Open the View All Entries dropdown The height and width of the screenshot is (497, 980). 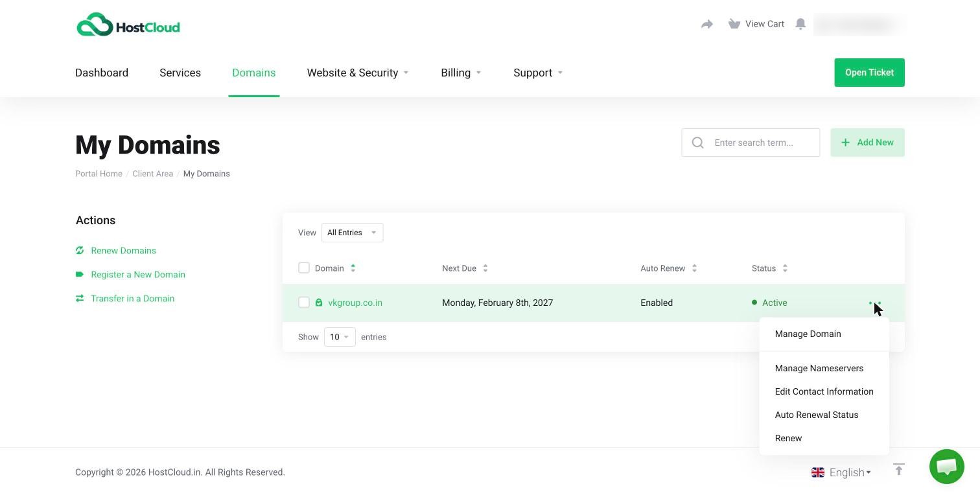click(x=352, y=233)
